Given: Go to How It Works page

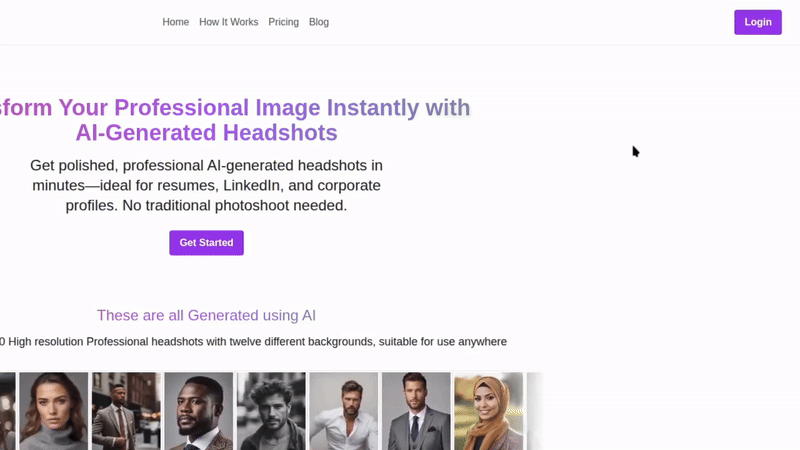Looking at the screenshot, I should click(229, 22).
